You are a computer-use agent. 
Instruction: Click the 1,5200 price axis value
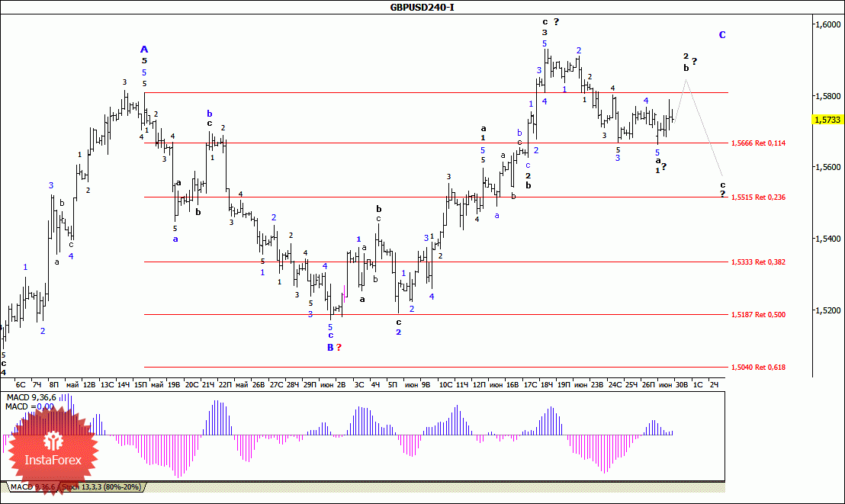[x=827, y=310]
